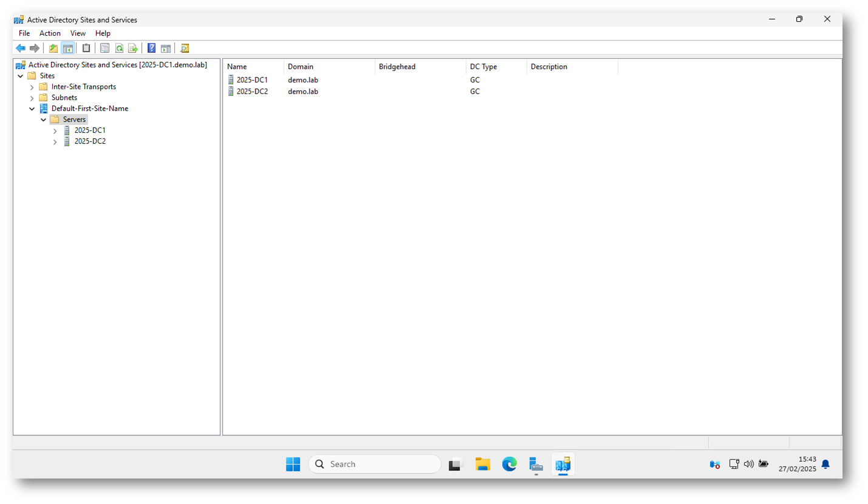Image resolution: width=868 pixels, height=504 pixels.
Task: Click GC value in the 2025-DC2 row
Action: [475, 92]
